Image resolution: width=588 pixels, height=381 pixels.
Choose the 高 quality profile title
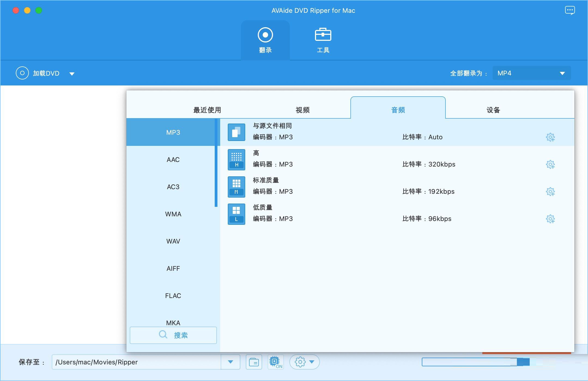tap(256, 153)
